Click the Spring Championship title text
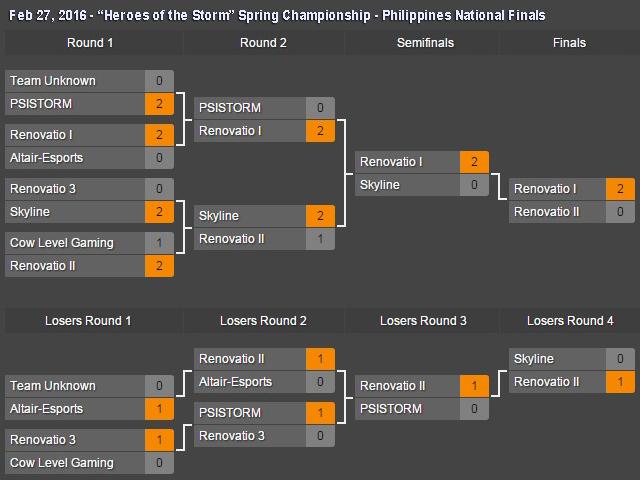The image size is (640, 480). (x=275, y=15)
